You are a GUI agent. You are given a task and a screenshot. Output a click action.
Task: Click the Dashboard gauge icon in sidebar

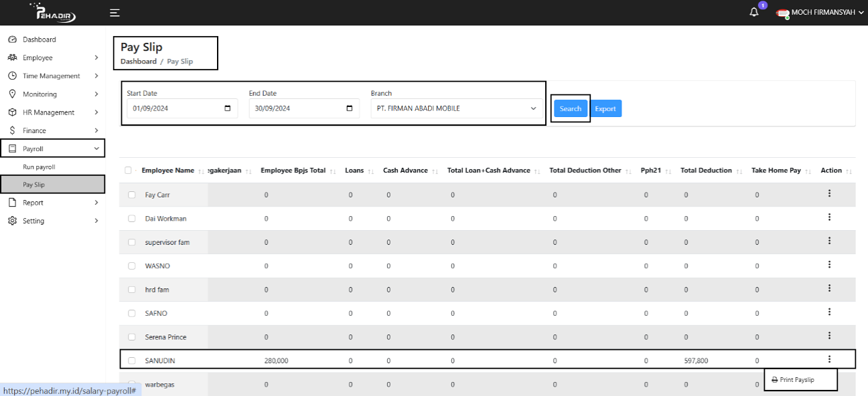[12, 39]
